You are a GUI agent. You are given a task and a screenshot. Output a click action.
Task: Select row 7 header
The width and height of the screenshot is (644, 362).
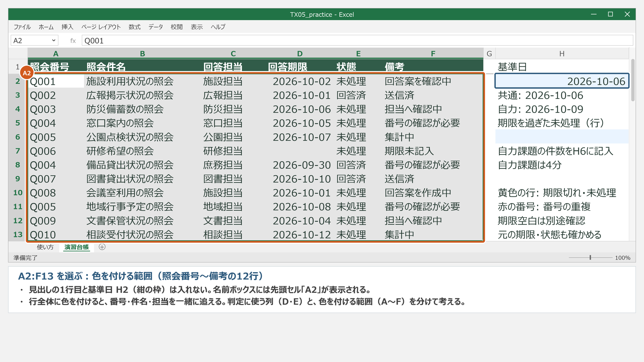[x=18, y=151]
